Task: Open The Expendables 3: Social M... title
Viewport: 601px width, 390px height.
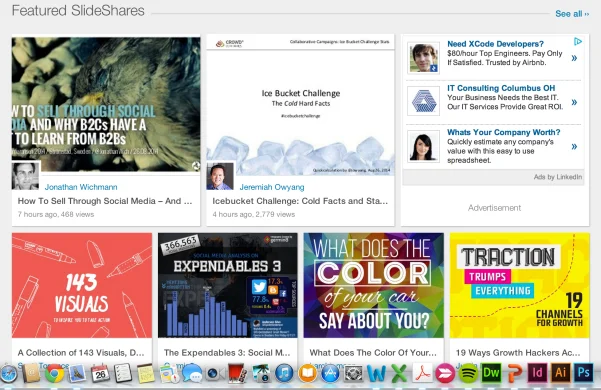Action: coord(227,352)
